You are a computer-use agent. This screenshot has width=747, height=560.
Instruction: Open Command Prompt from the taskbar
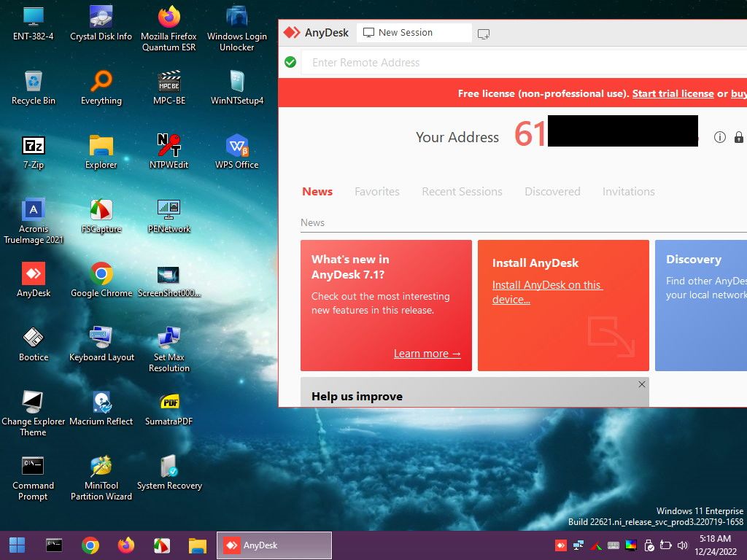[x=54, y=545]
